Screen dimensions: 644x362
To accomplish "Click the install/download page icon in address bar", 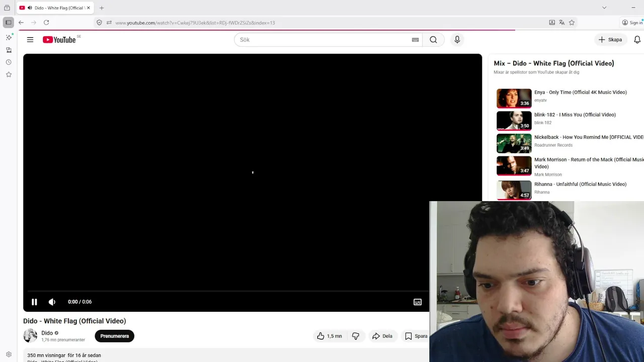I will coord(552,23).
